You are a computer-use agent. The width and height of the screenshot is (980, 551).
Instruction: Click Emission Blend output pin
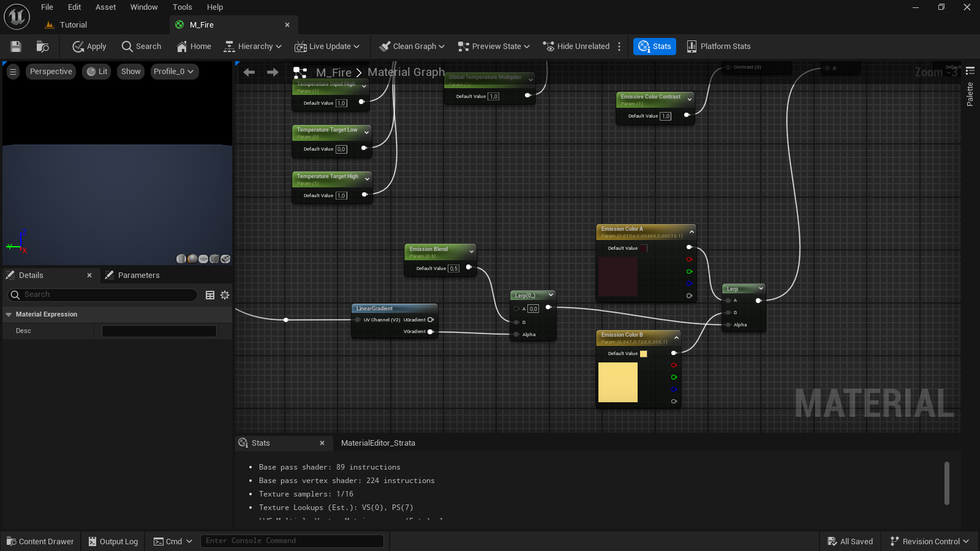point(469,267)
